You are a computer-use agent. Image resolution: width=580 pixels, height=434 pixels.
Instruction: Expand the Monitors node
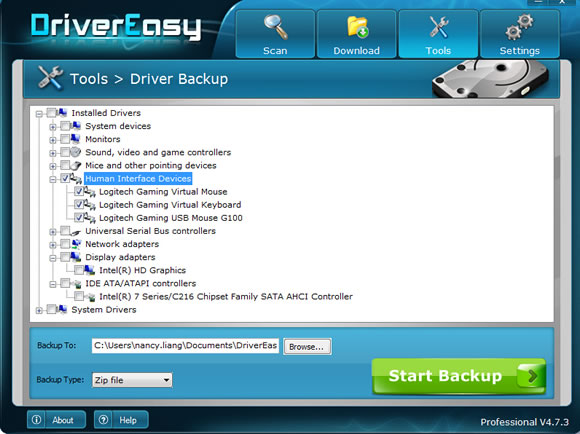point(53,140)
